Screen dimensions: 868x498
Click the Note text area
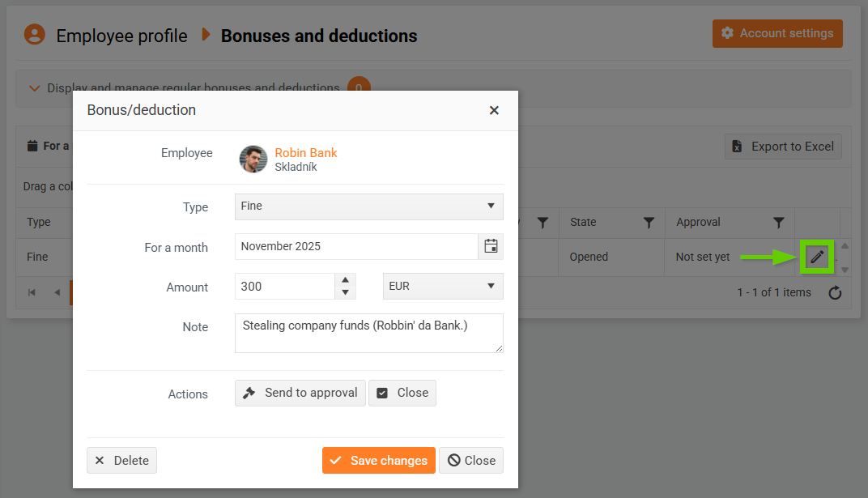(x=368, y=333)
